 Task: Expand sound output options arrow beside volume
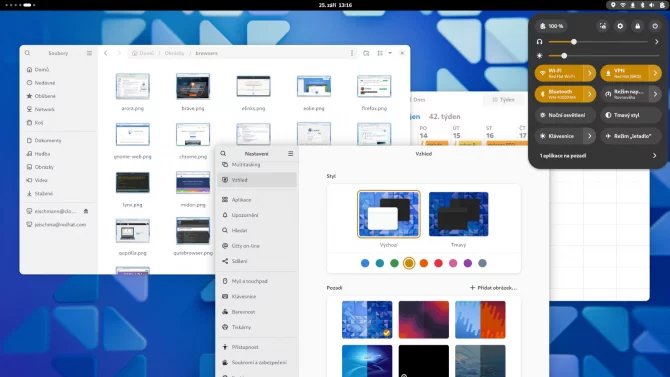click(657, 42)
